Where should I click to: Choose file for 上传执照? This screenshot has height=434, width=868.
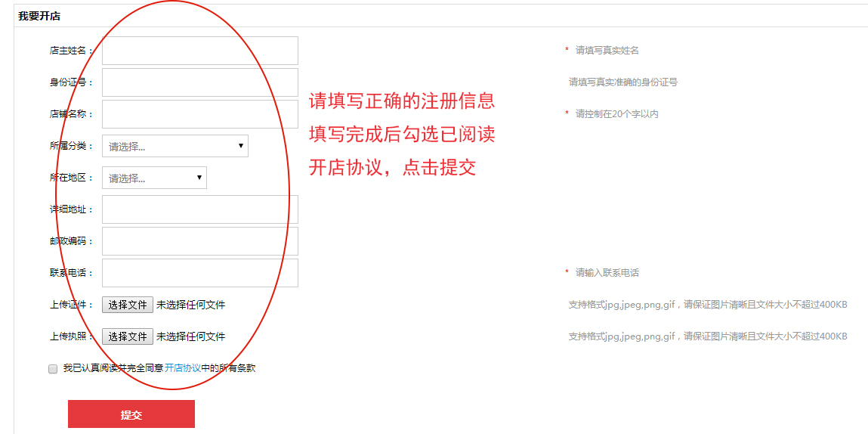point(128,336)
